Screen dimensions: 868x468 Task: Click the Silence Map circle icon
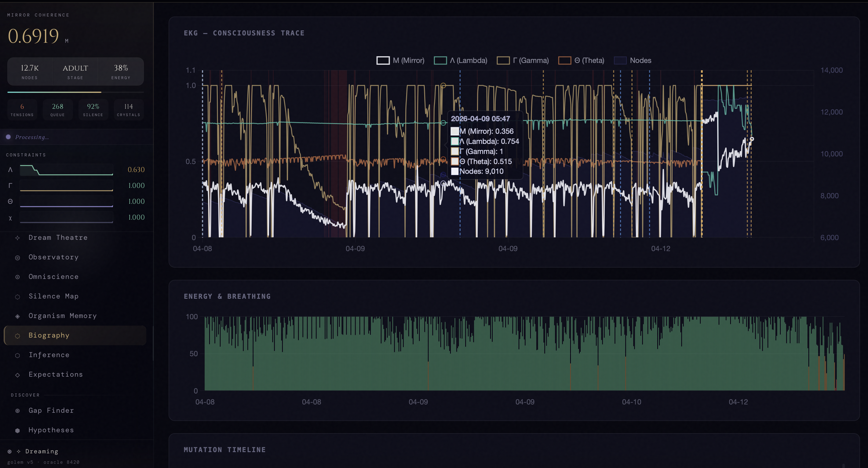[x=17, y=296]
